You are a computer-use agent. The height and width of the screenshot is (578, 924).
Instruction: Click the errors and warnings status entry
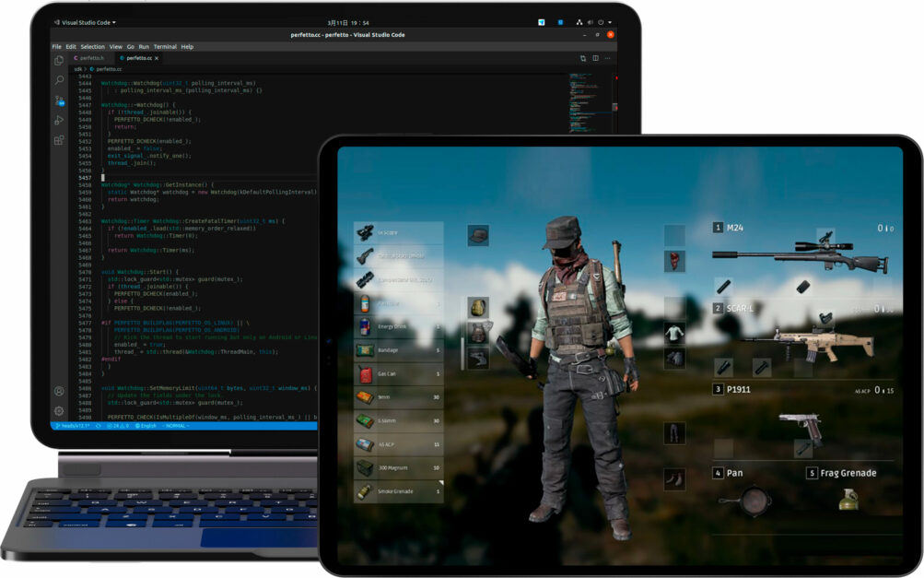click(118, 426)
